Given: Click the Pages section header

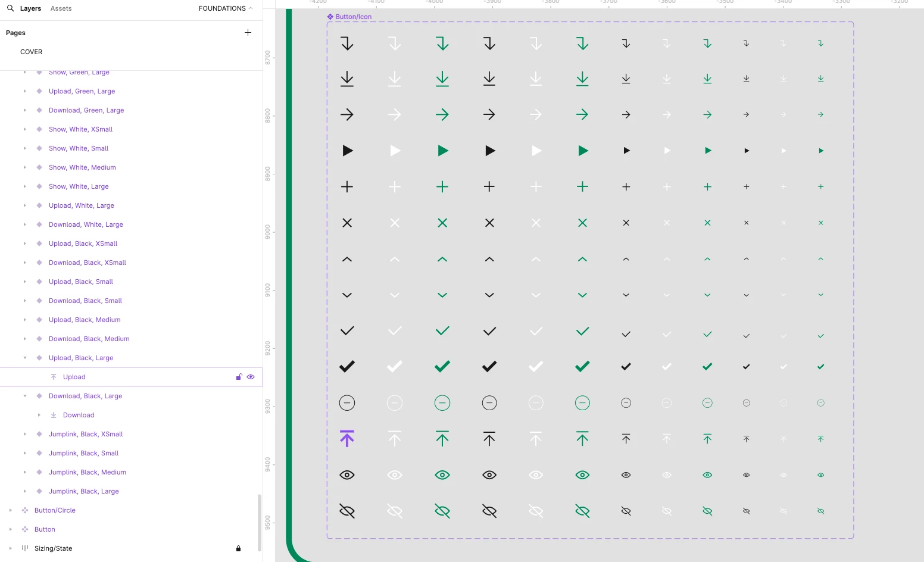Looking at the screenshot, I should [15, 33].
